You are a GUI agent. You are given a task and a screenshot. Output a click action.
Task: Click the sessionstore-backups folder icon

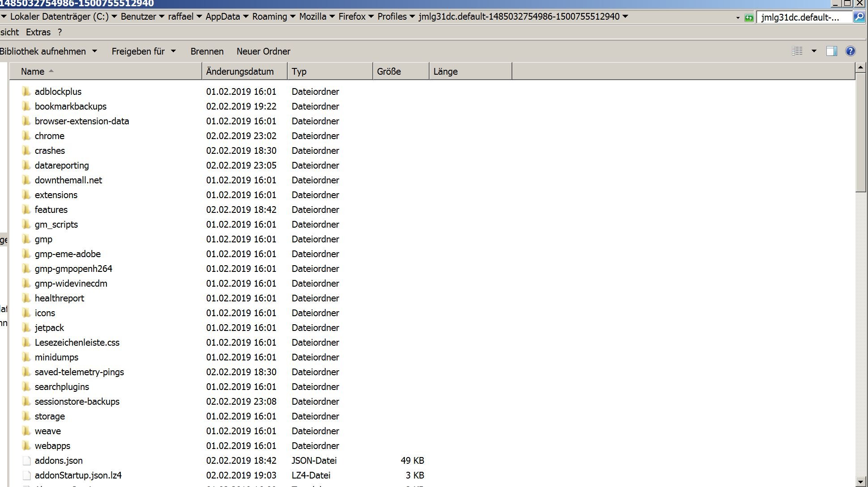pyautogui.click(x=26, y=402)
